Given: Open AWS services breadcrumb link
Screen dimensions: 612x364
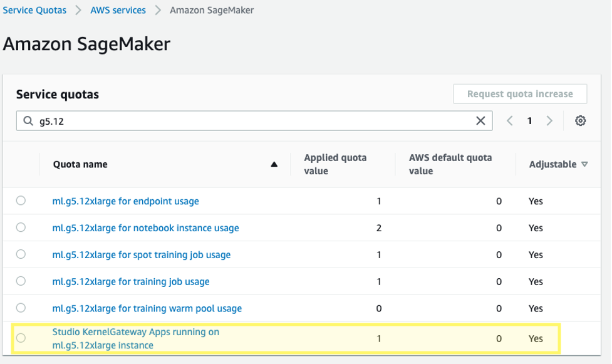Looking at the screenshot, I should [118, 10].
